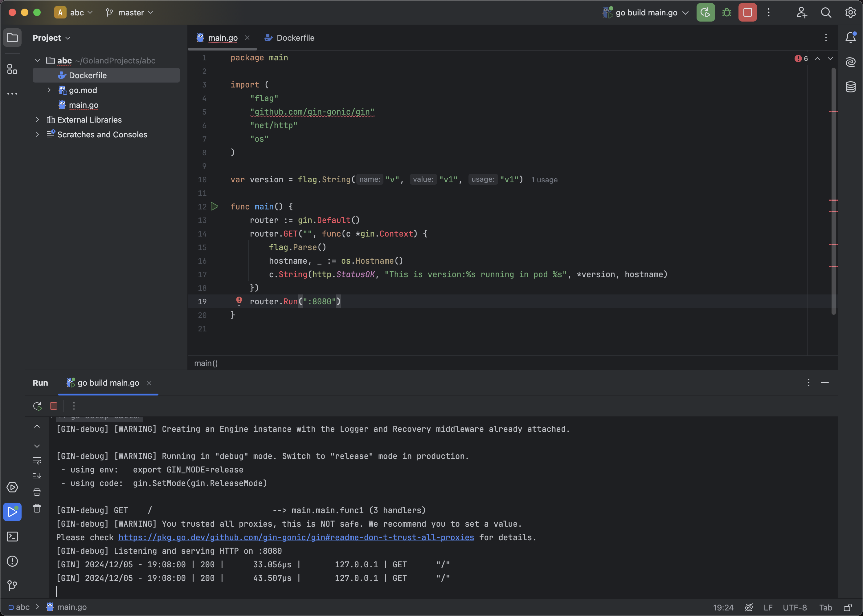Close the main.go editor tab
The height and width of the screenshot is (616, 863).
[x=247, y=38]
